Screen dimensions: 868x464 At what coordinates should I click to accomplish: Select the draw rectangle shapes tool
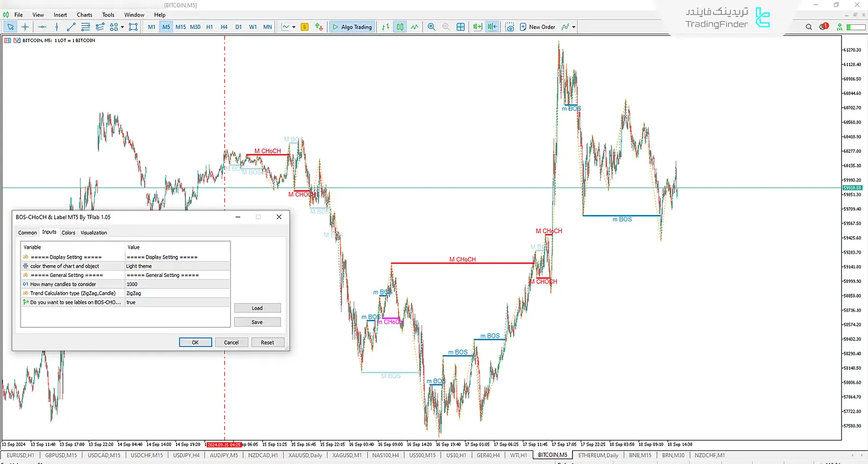[x=133, y=27]
